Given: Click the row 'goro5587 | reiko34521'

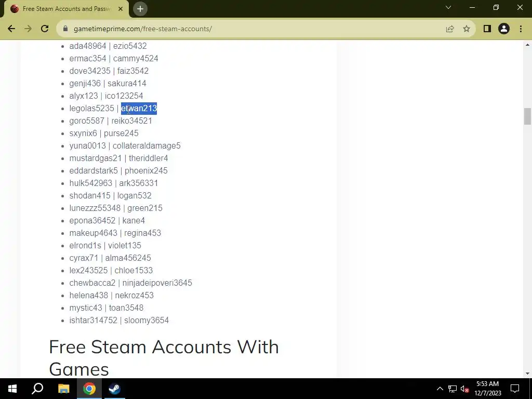Looking at the screenshot, I should 111,121.
